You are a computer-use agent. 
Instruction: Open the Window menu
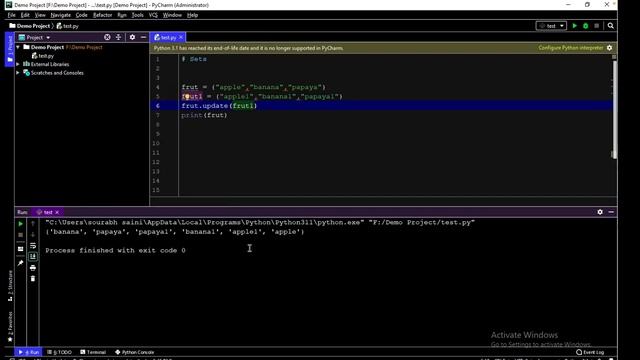point(172,15)
